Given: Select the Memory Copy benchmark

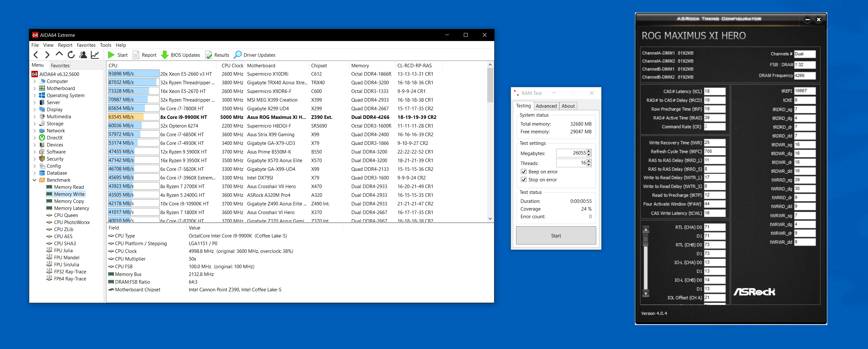Looking at the screenshot, I should point(69,202).
